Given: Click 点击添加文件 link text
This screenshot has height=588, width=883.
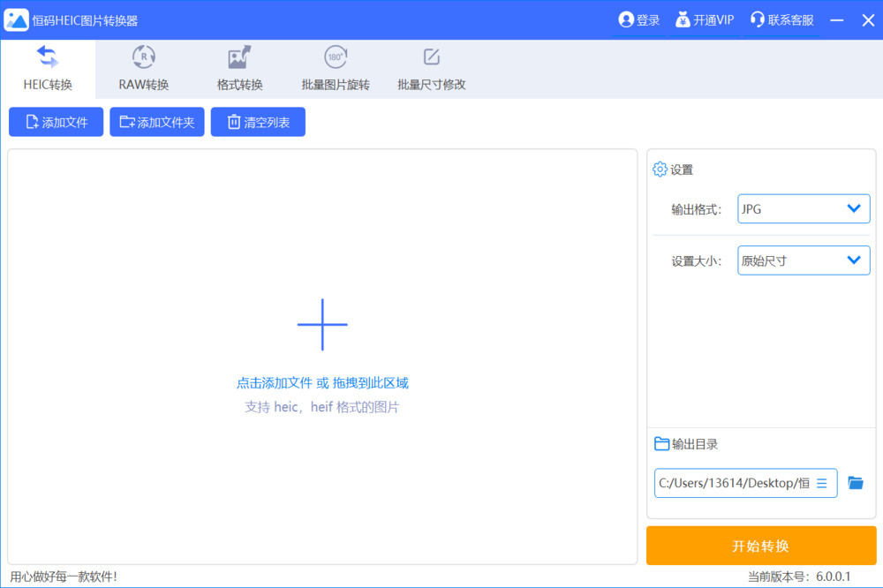Looking at the screenshot, I should pyautogui.click(x=275, y=383).
